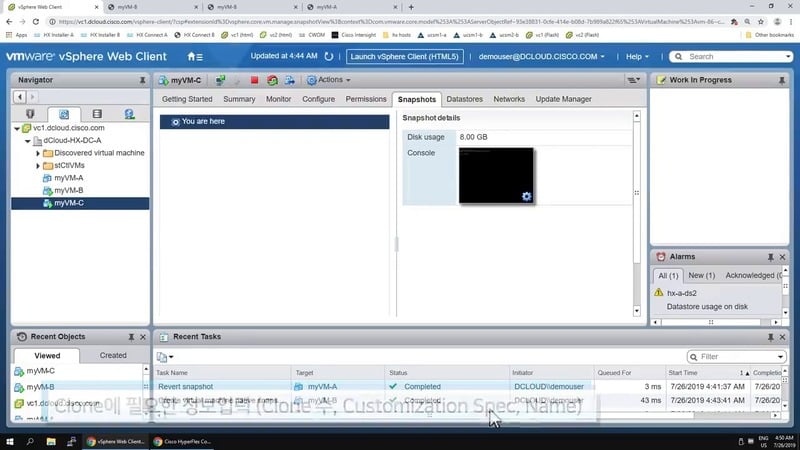Screen dimensions: 800x450
Task: Switch to the Configure tab
Action: coord(318,99)
